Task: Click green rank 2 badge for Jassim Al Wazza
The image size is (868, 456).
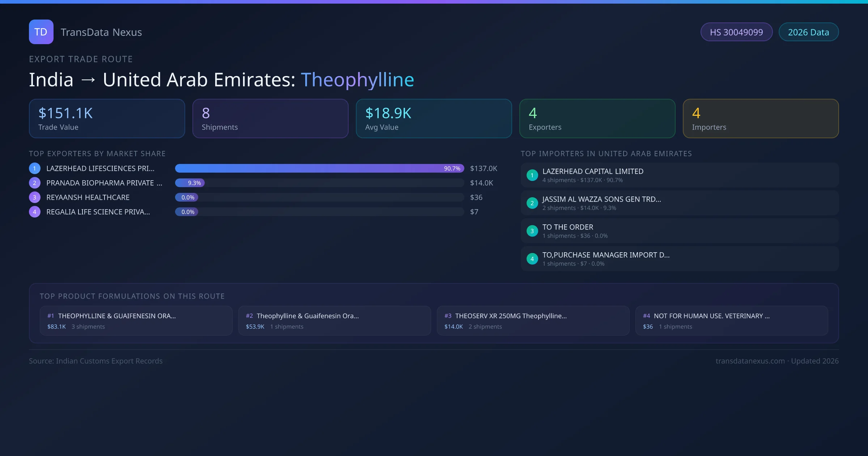Action: (532, 203)
